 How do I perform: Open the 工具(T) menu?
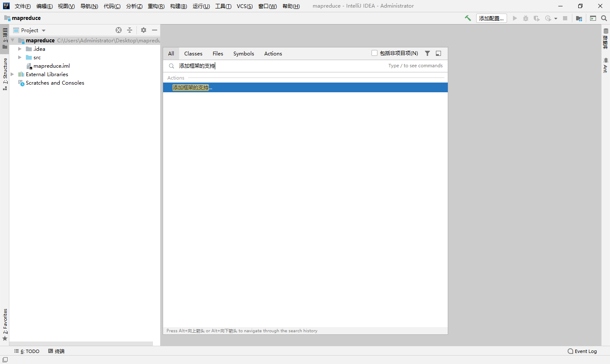223,6
